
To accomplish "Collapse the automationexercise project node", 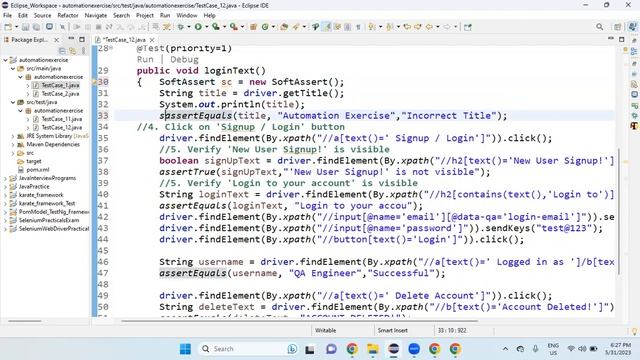I will (x=6, y=60).
